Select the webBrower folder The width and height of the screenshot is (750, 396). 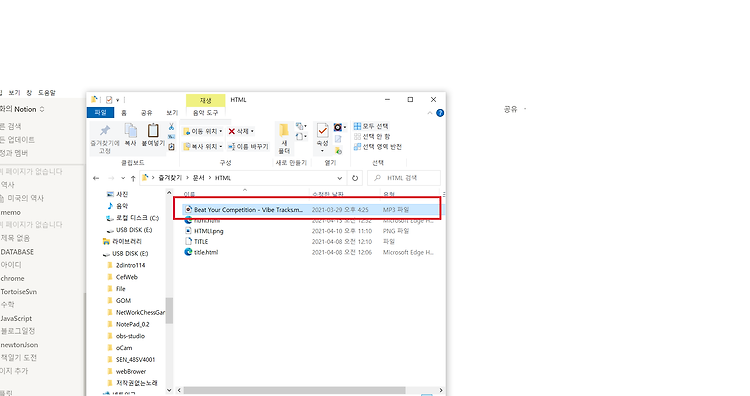[127, 371]
